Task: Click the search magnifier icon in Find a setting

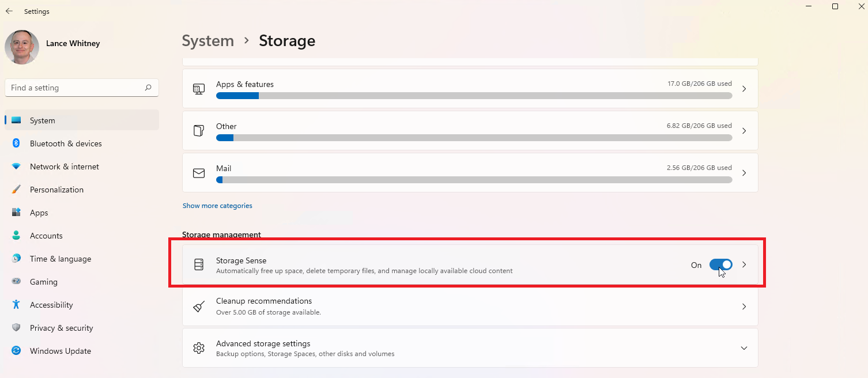Action: (148, 88)
